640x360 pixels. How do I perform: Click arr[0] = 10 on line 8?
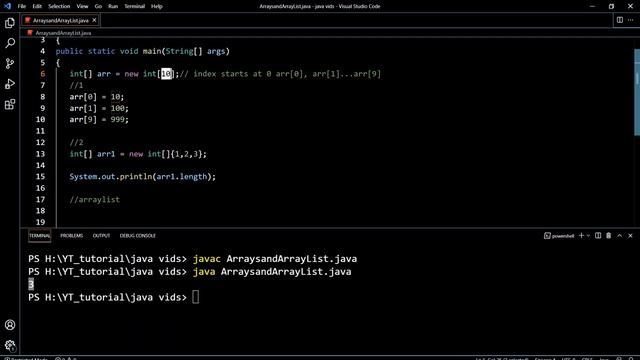[x=97, y=97]
